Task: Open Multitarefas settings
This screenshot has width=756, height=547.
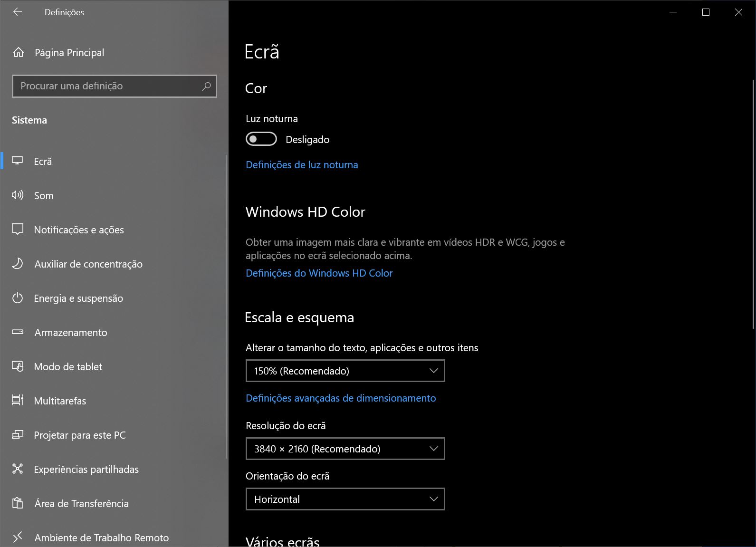Action: [x=114, y=401]
